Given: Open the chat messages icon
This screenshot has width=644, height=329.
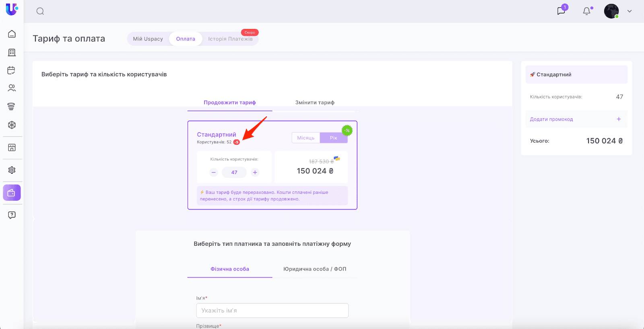Looking at the screenshot, I should 561,11.
